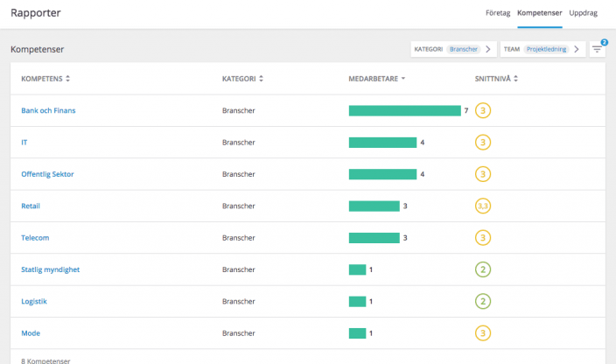Viewport: 616px width, 364px height.
Task: Click the Bank och Finans employee bar
Action: click(x=404, y=110)
